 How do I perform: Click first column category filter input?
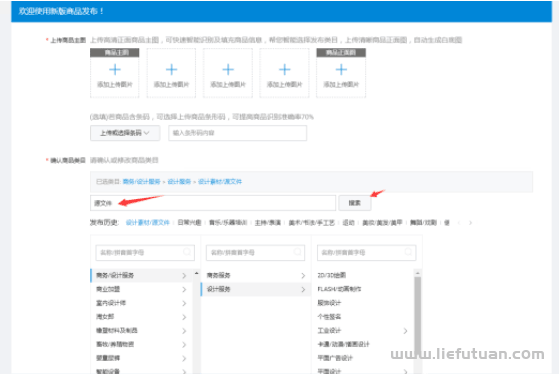(145, 252)
